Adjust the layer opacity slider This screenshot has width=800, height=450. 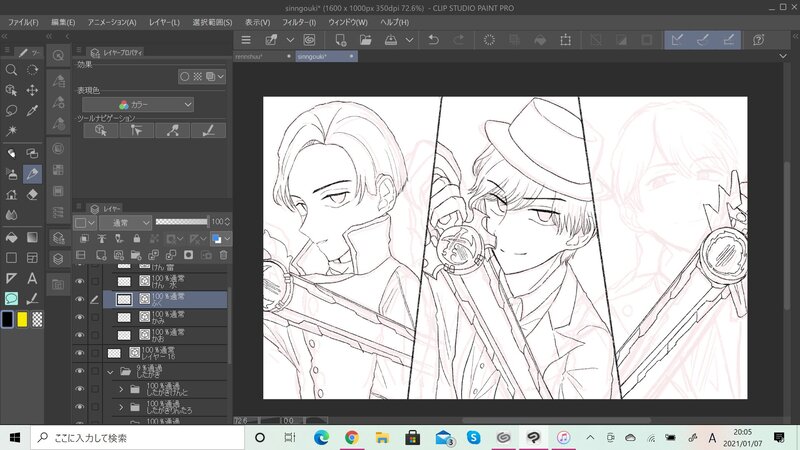pyautogui.click(x=182, y=221)
